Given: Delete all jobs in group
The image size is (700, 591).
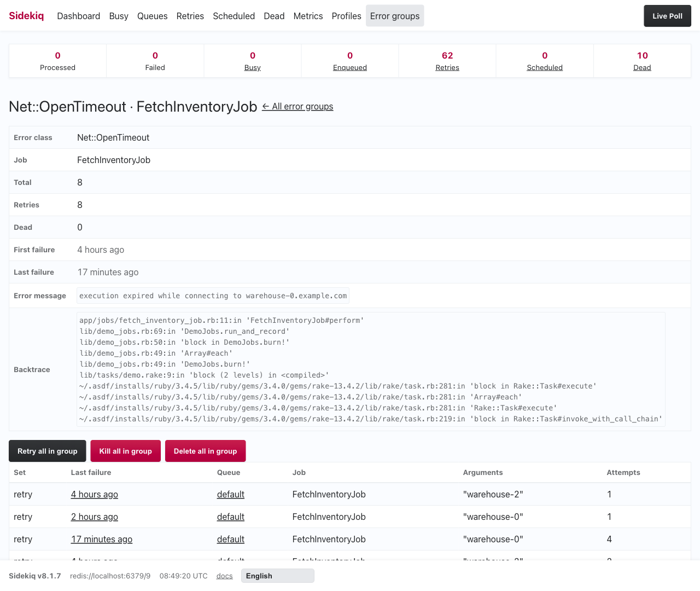Looking at the screenshot, I should coord(206,451).
